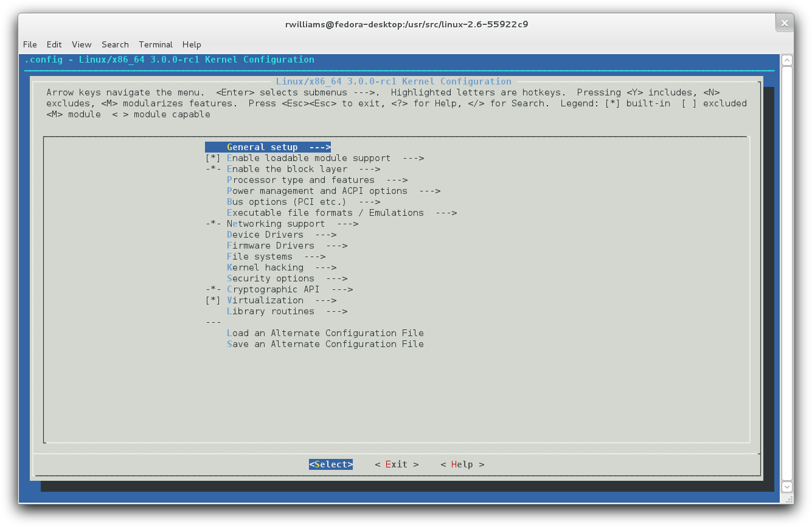Select the General setup entry
This screenshot has height=527, width=812.
click(x=268, y=147)
